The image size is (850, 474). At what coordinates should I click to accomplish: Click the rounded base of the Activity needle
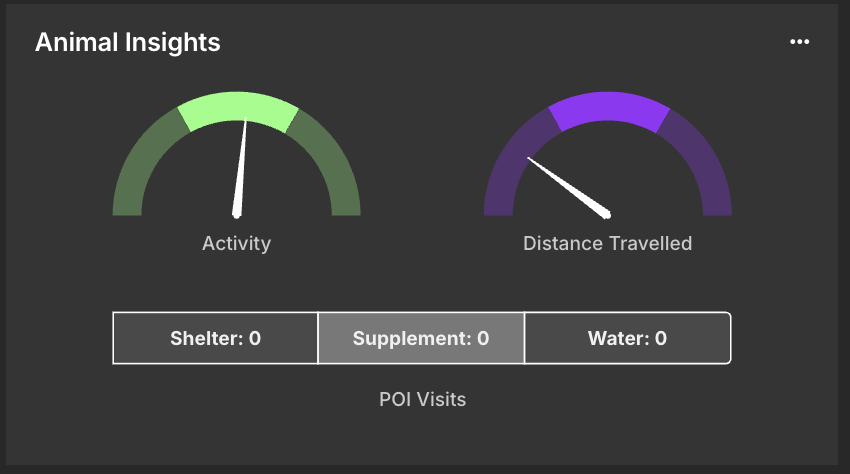[x=237, y=212]
